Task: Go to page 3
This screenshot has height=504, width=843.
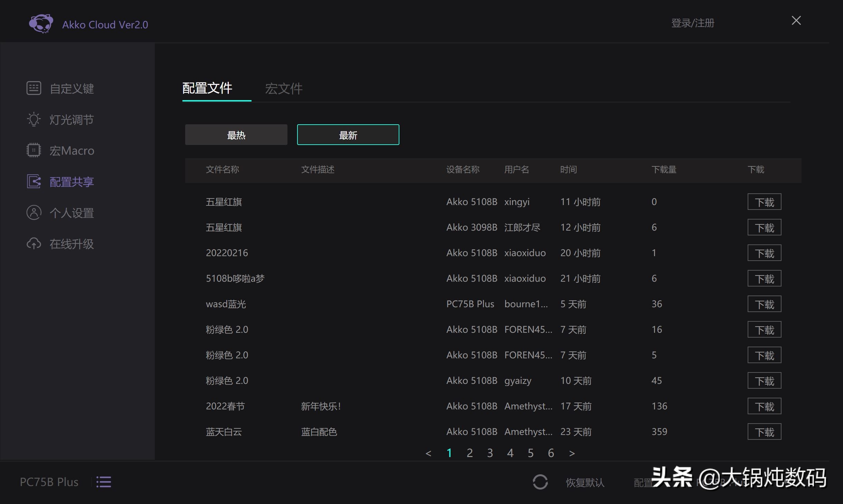Action: click(x=490, y=453)
